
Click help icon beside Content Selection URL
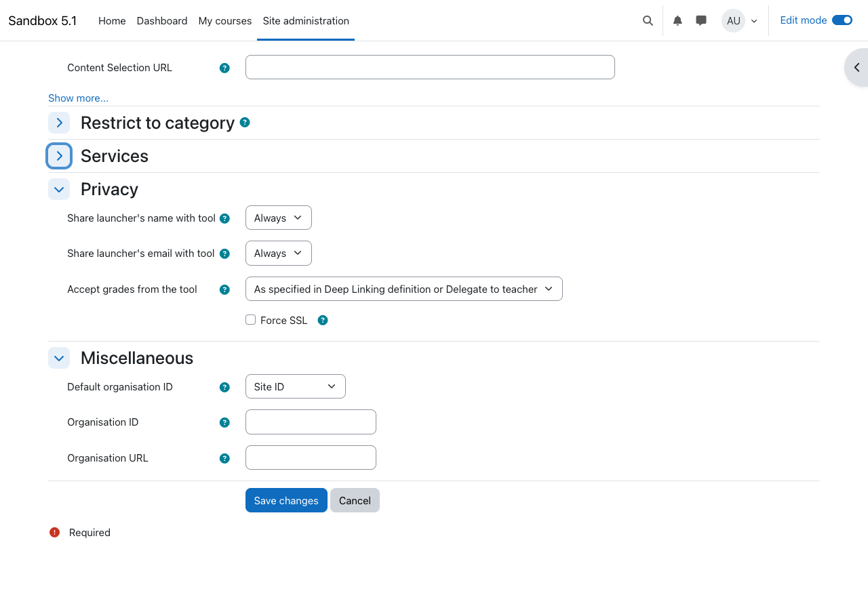click(224, 68)
